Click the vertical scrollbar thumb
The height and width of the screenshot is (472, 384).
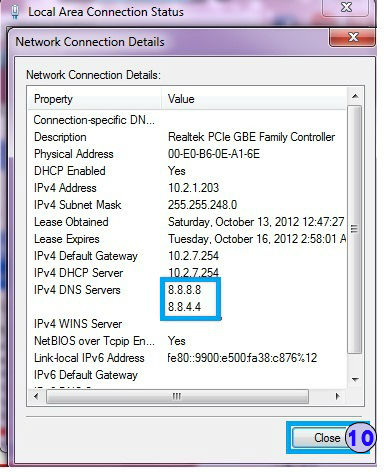point(354,229)
